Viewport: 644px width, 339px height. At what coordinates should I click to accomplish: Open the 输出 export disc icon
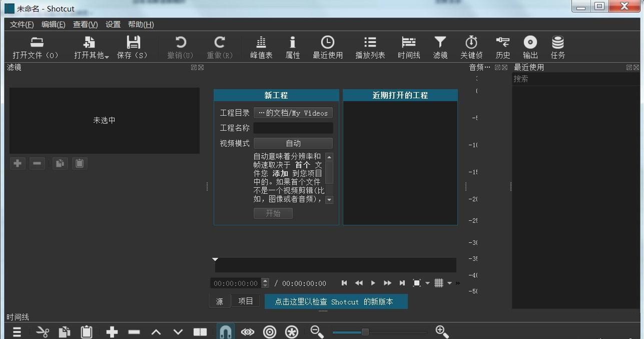point(530,47)
